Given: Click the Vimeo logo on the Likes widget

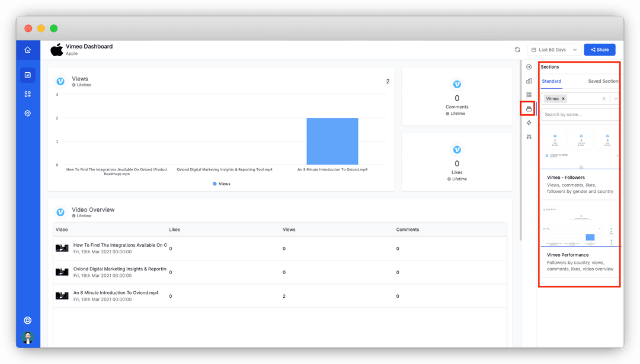Looking at the screenshot, I should [457, 150].
